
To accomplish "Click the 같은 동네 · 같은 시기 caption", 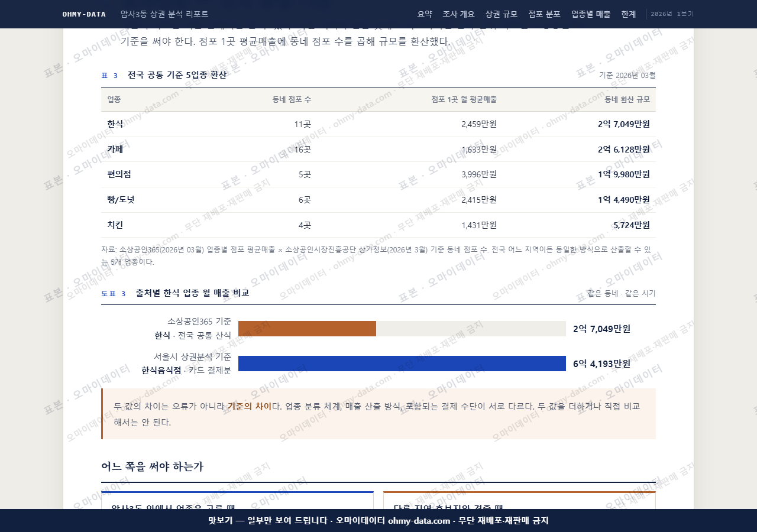I will (x=622, y=293).
